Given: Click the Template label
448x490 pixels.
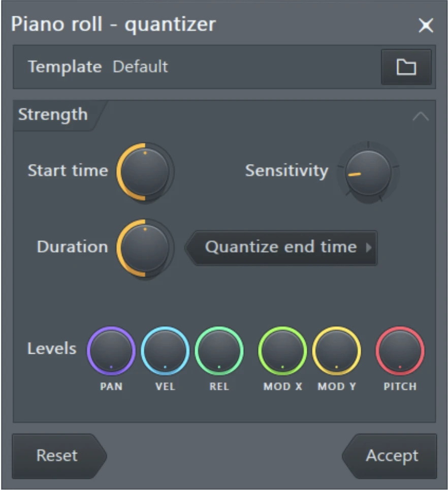Looking at the screenshot, I should [x=65, y=67].
